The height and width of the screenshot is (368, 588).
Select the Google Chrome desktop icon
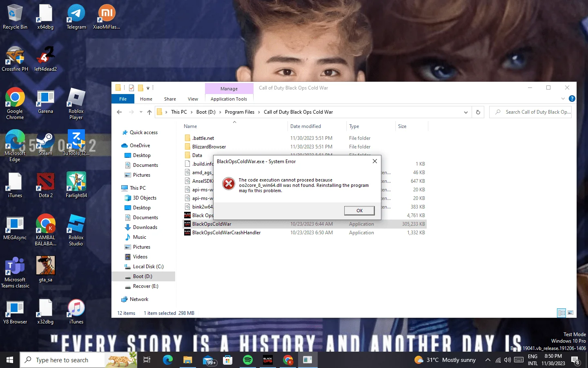[x=15, y=104]
